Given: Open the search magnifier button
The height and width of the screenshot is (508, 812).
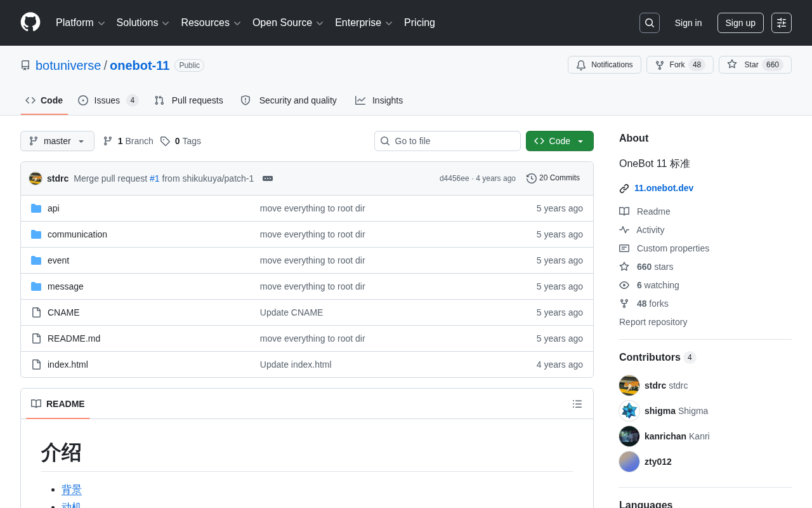Looking at the screenshot, I should click(x=649, y=23).
